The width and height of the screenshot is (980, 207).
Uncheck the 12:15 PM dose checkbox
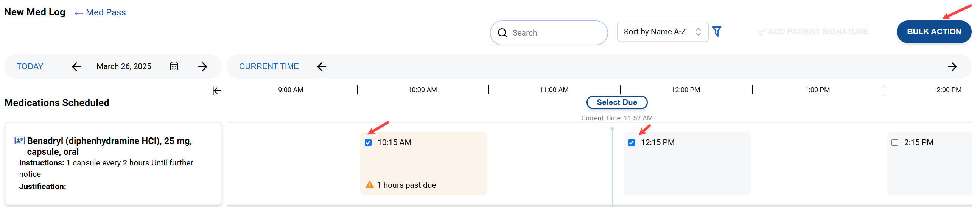632,143
